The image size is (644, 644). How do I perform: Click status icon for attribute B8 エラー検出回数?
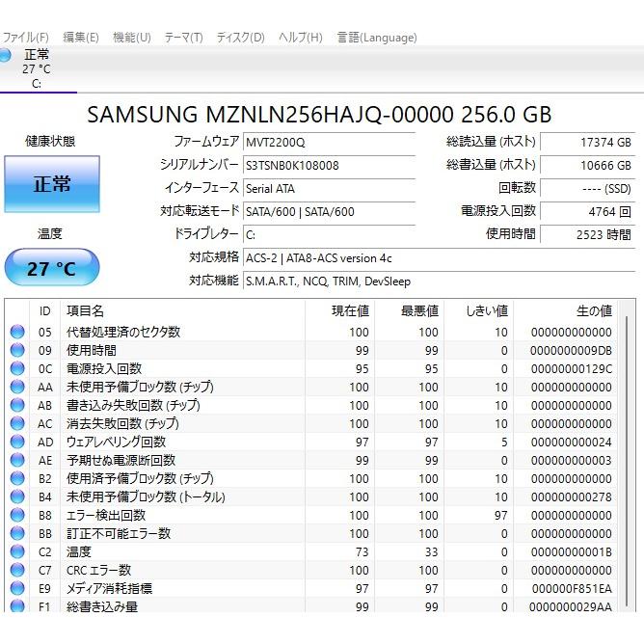coord(17,515)
